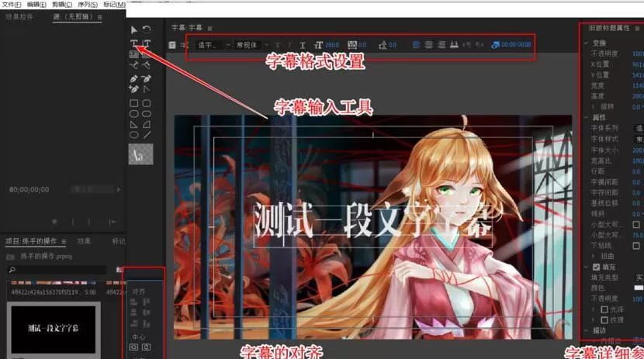The width and height of the screenshot is (644, 359).
Task: Align title text to the right
Action: [441, 45]
